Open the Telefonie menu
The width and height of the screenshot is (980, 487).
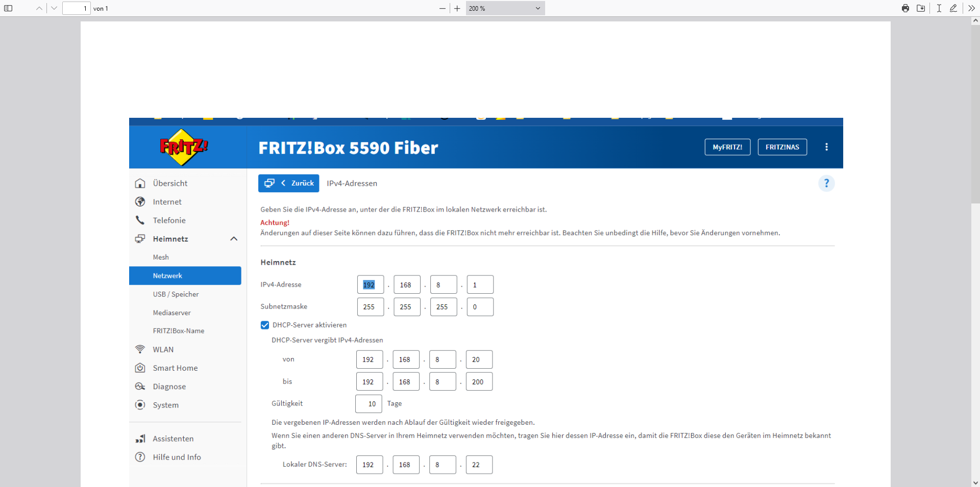pos(169,220)
